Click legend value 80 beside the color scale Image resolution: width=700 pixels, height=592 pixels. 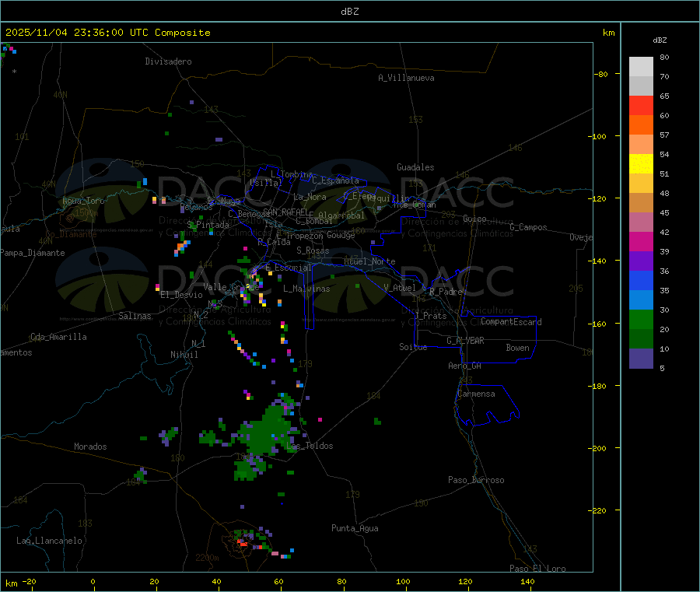click(x=664, y=57)
